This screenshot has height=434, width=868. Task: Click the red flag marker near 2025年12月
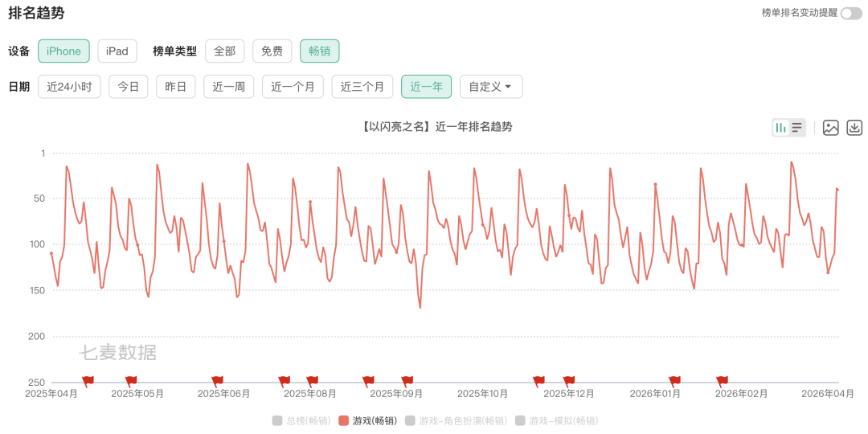[x=569, y=380]
